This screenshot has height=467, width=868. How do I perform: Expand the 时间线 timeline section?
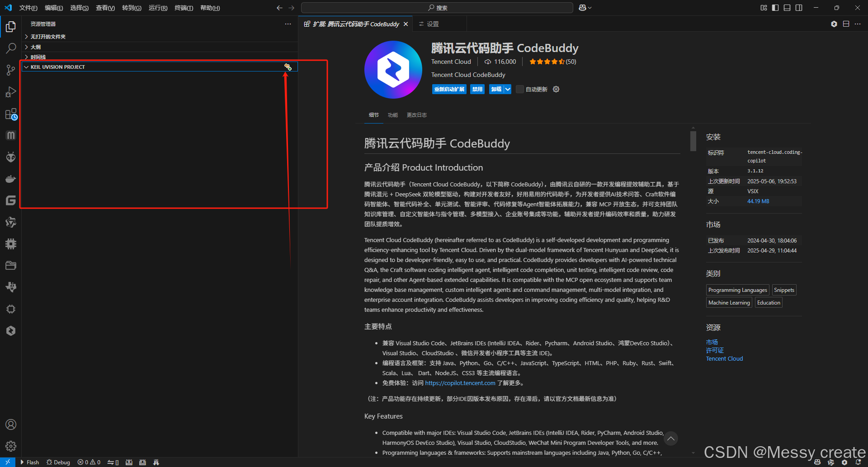pos(160,57)
